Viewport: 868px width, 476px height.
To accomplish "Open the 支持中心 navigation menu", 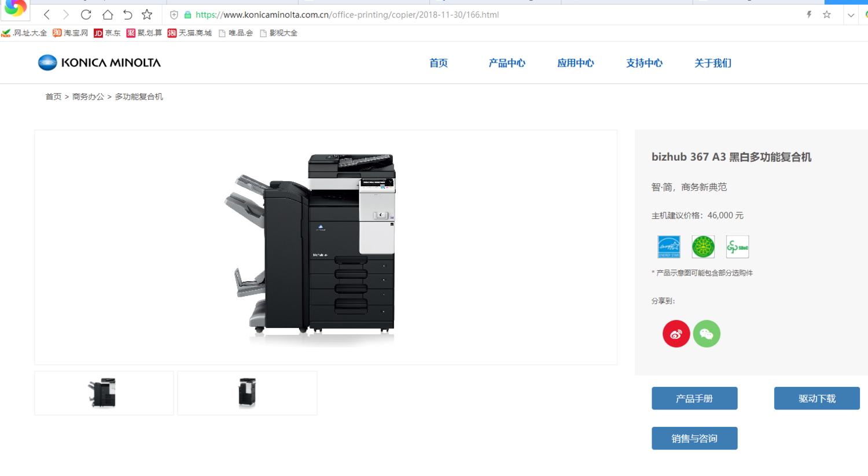I will point(644,63).
